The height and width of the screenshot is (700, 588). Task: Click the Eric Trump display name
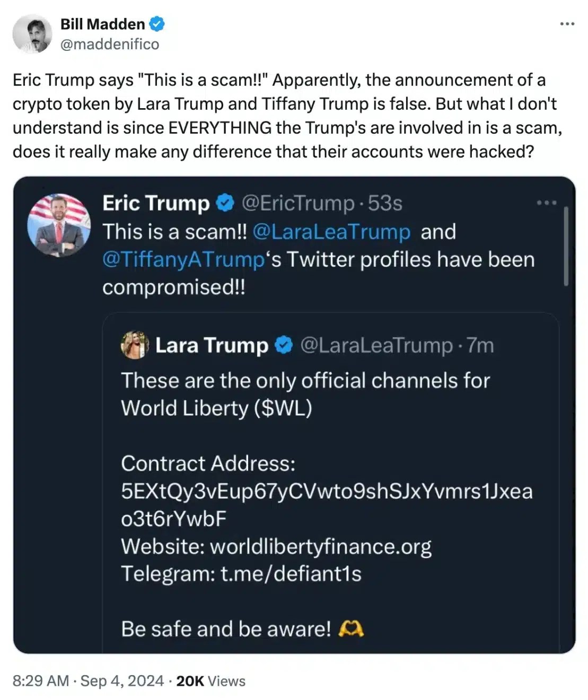point(156,203)
